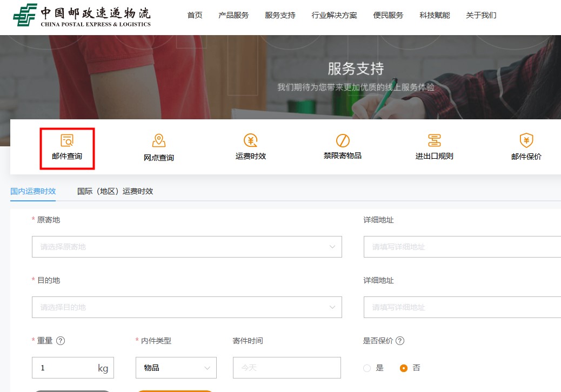This screenshot has width=561, height=392.
Task: Expand the 原寄地 origin dropdown
Action: (186, 247)
